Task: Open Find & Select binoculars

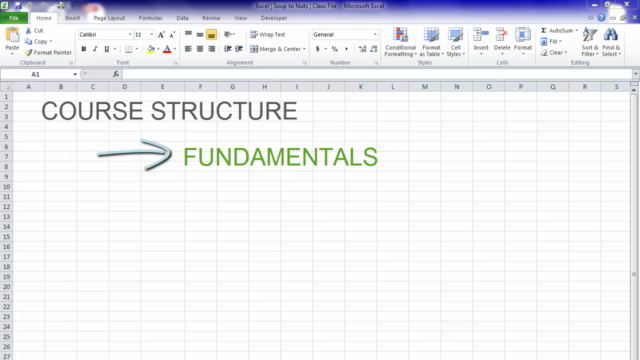Action: [611, 42]
